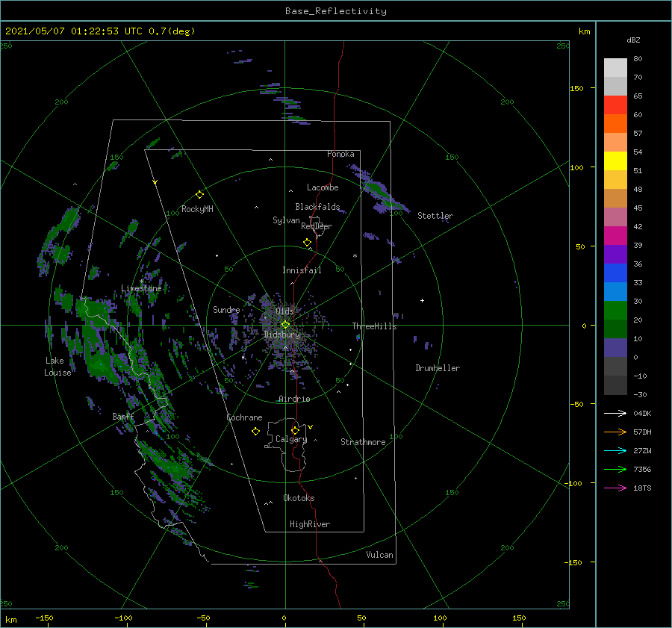Click the magenta 18TS arrow in legend
The height and width of the screenshot is (628, 672).
click(615, 488)
